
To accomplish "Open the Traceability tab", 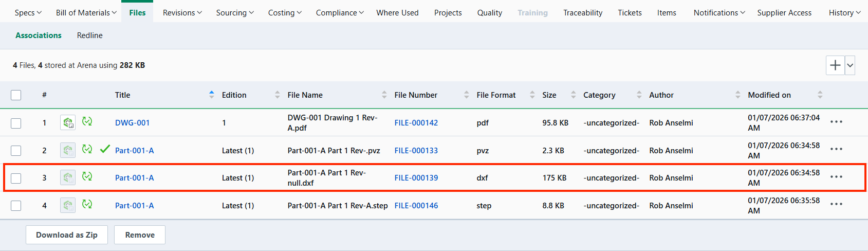I will click(583, 12).
